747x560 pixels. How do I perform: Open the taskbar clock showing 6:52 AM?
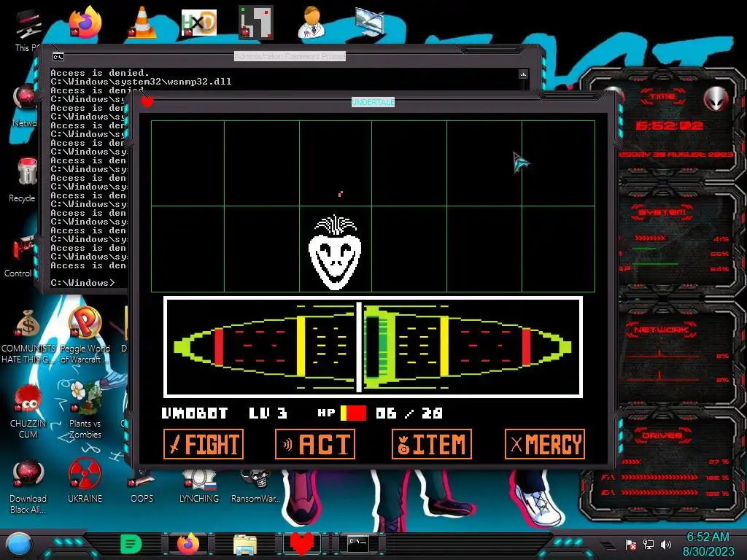click(x=708, y=544)
